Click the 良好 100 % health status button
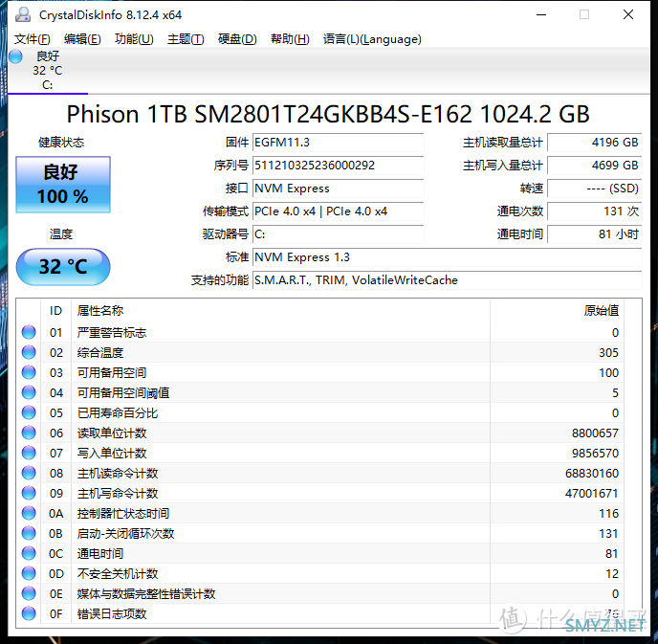Viewport: 658px width, 644px height. (63, 185)
